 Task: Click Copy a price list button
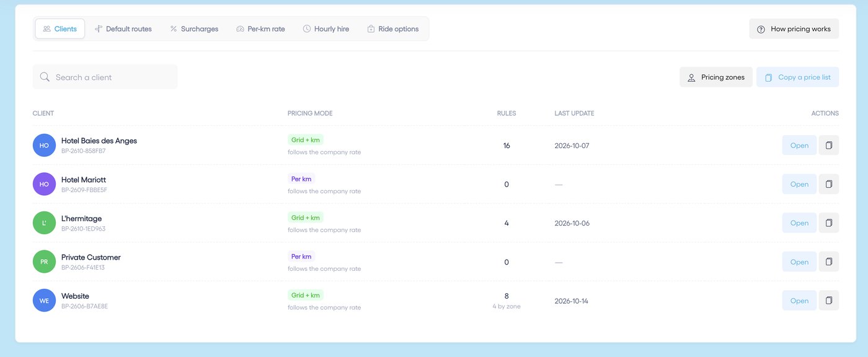pos(797,77)
